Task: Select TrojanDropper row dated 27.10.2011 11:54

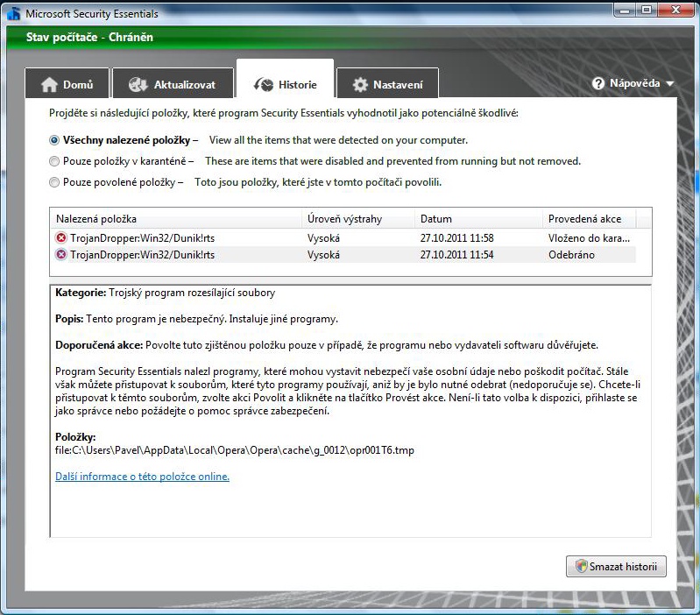Action: 343,254
